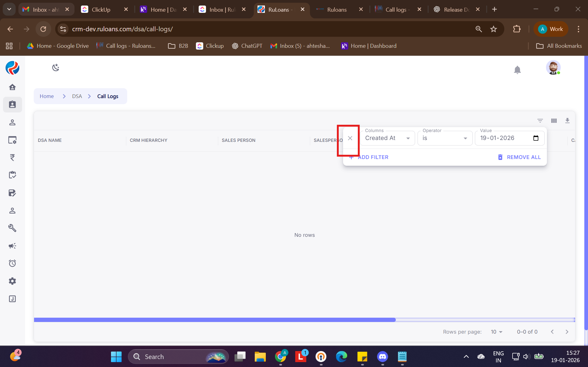This screenshot has height=367, width=588.
Task: Go to DSA in breadcrumb
Action: 77,96
